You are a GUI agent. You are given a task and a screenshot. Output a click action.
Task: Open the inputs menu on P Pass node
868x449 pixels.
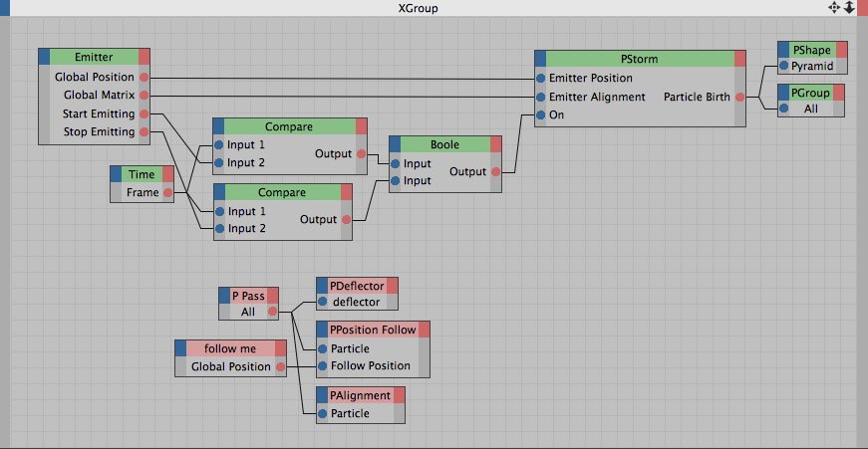[x=225, y=295]
